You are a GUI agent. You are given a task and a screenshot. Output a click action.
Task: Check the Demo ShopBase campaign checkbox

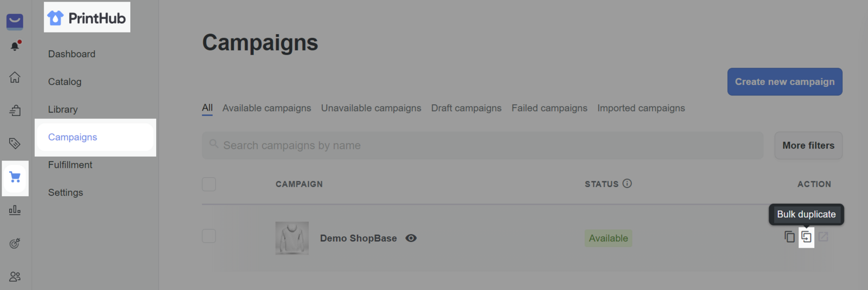click(209, 236)
